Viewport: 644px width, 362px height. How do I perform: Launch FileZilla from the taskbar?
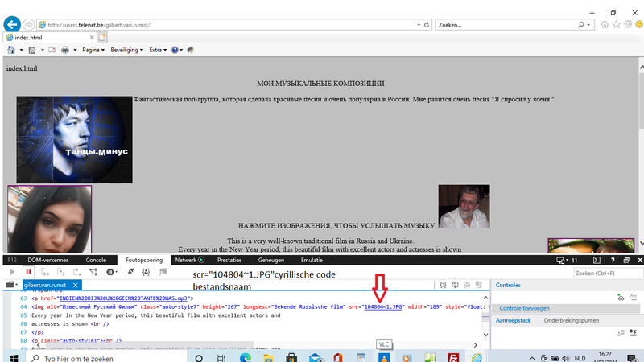(x=454, y=356)
